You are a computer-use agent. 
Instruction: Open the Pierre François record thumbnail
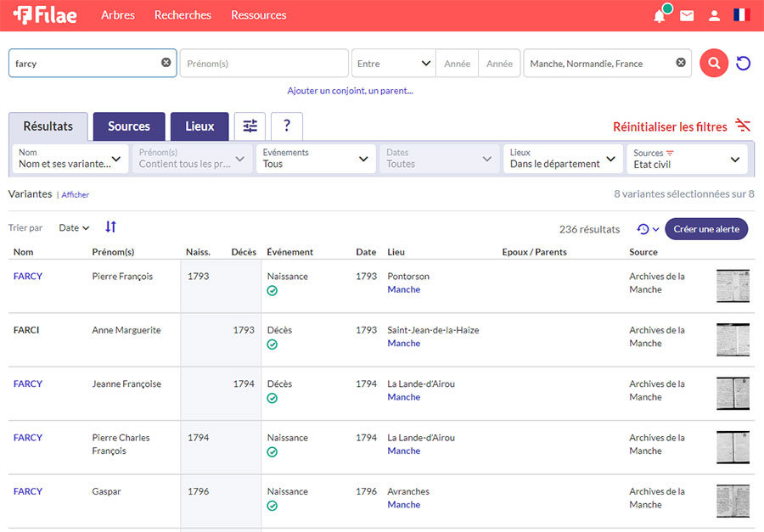[733, 286]
